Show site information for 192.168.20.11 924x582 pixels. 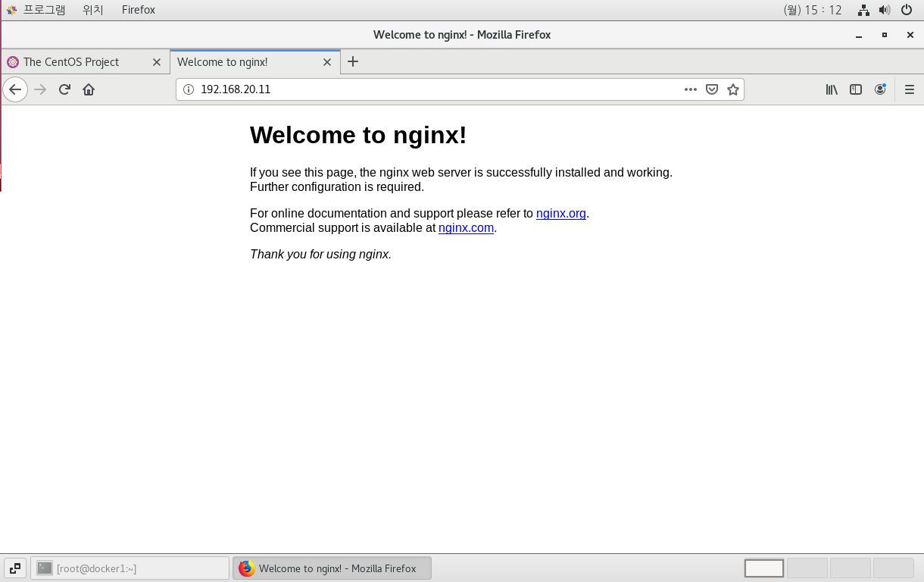(x=189, y=89)
